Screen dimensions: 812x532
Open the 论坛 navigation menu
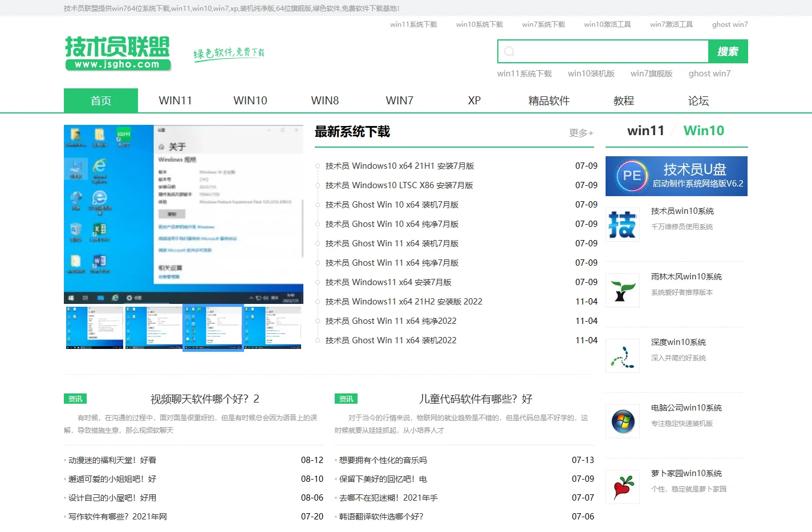(699, 100)
